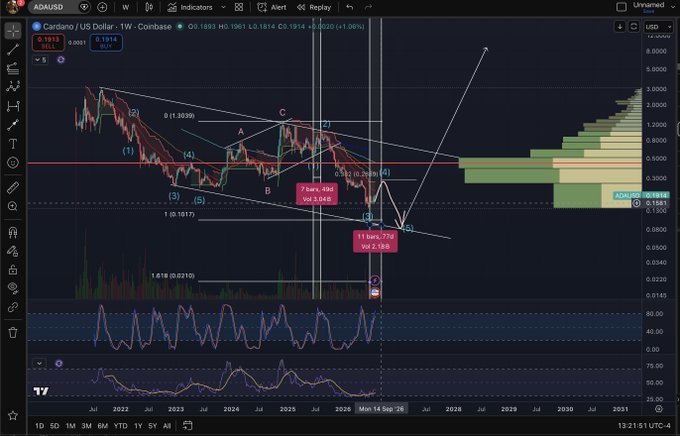The image size is (680, 436).
Task: Click the ADAUSD 0.1914 price label
Action: [x=641, y=196]
